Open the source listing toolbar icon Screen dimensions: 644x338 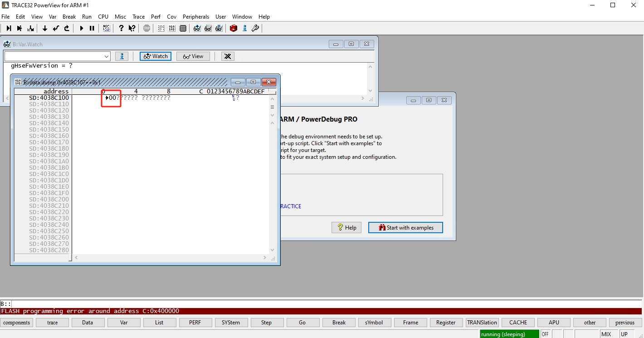(161, 28)
